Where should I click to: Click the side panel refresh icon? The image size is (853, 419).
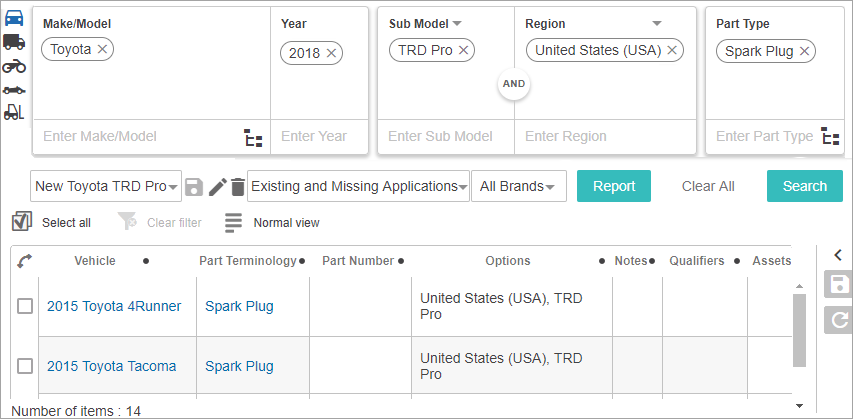click(x=838, y=319)
